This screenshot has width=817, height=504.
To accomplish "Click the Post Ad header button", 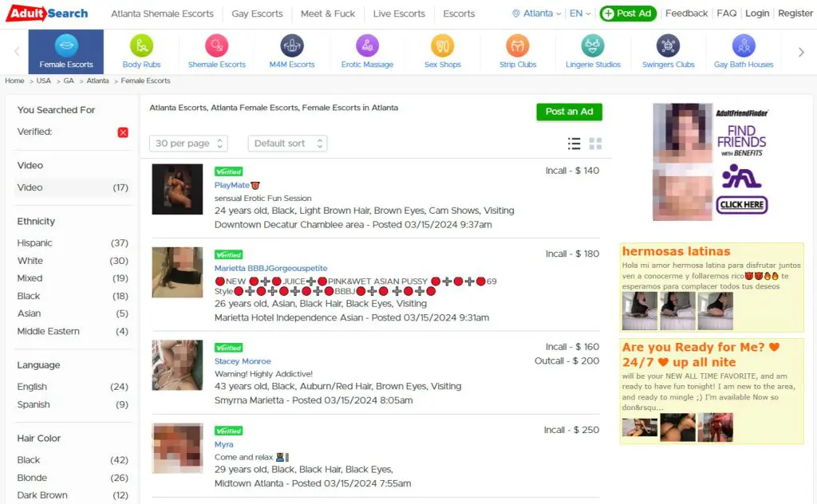I will point(628,14).
